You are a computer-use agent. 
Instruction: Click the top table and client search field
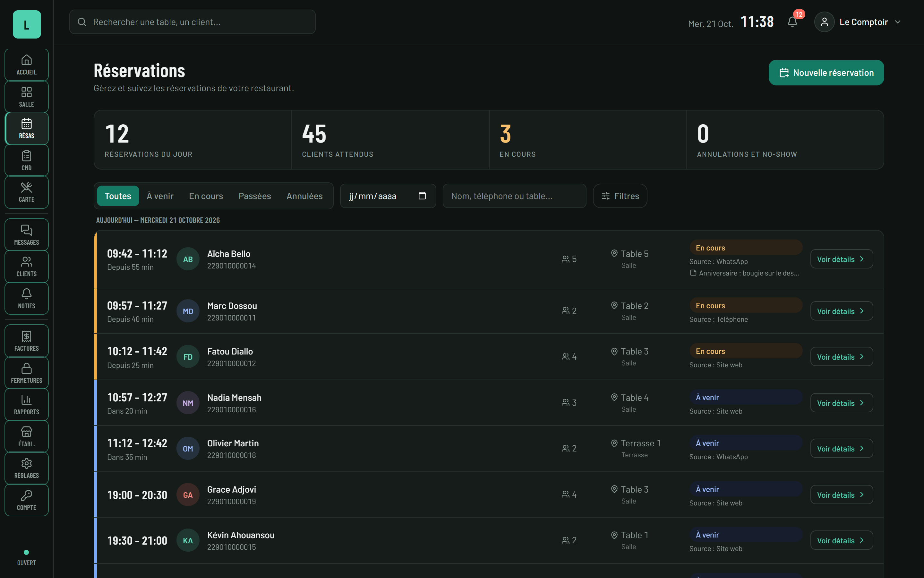193,22
